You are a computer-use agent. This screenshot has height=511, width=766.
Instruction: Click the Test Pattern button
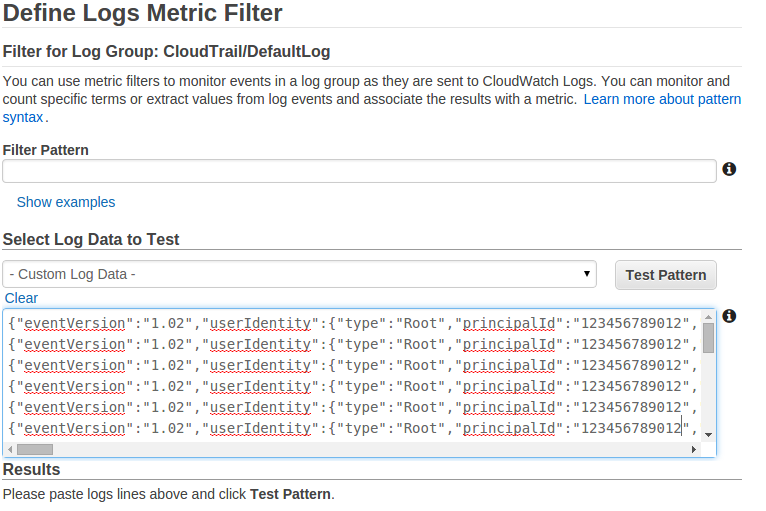(666, 275)
